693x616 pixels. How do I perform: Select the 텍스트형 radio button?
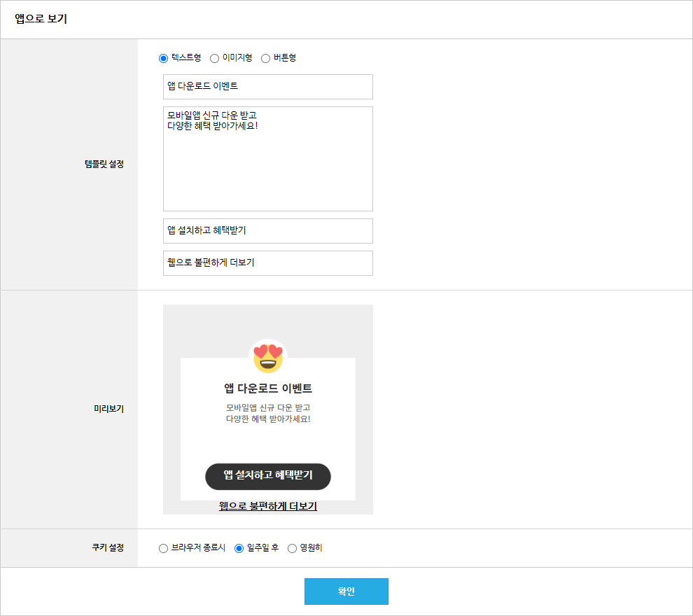point(164,58)
